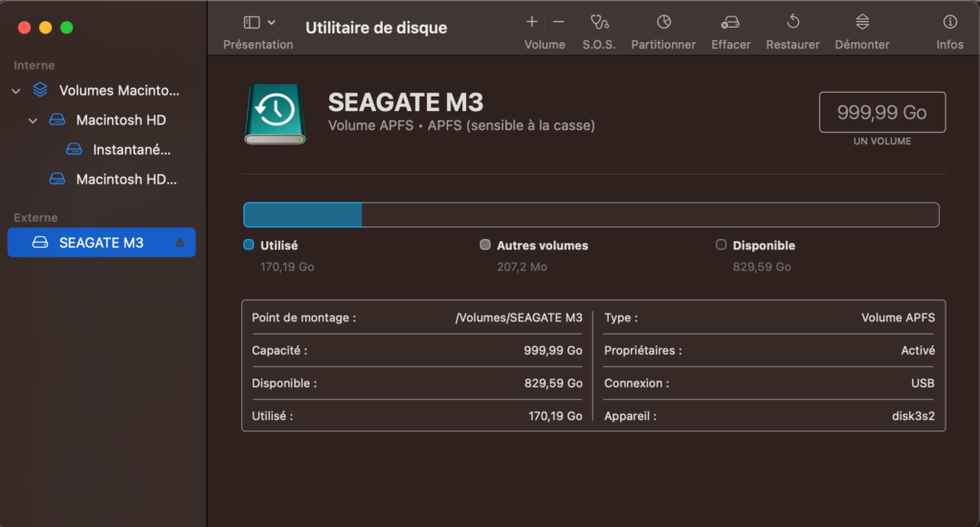980x527 pixels.
Task: Click the Activé propriétaires value
Action: pyautogui.click(x=918, y=350)
